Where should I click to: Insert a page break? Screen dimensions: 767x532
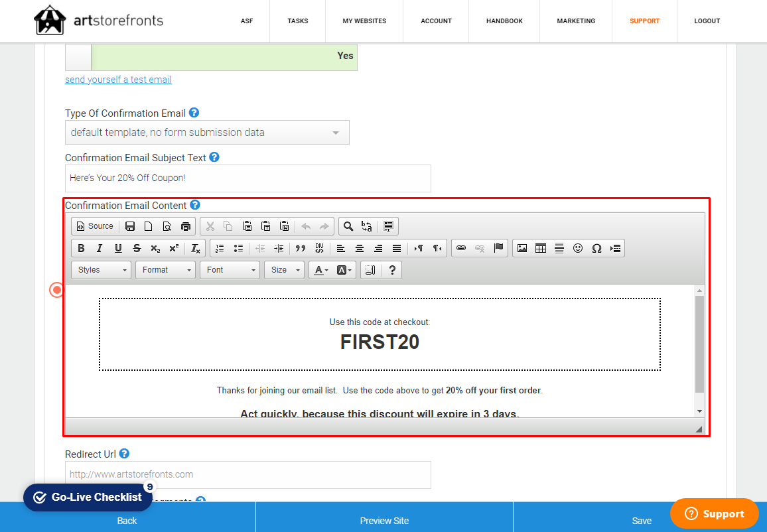(615, 248)
